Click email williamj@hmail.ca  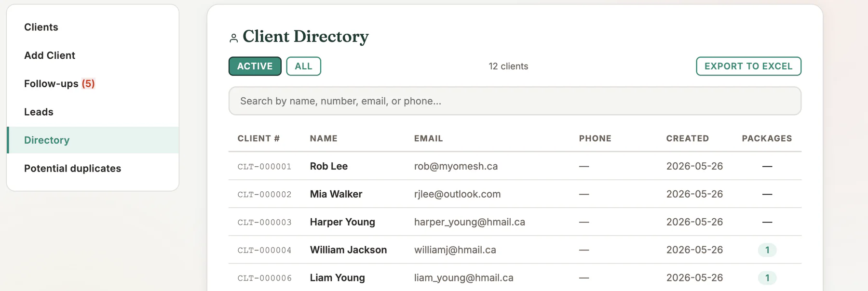point(455,250)
